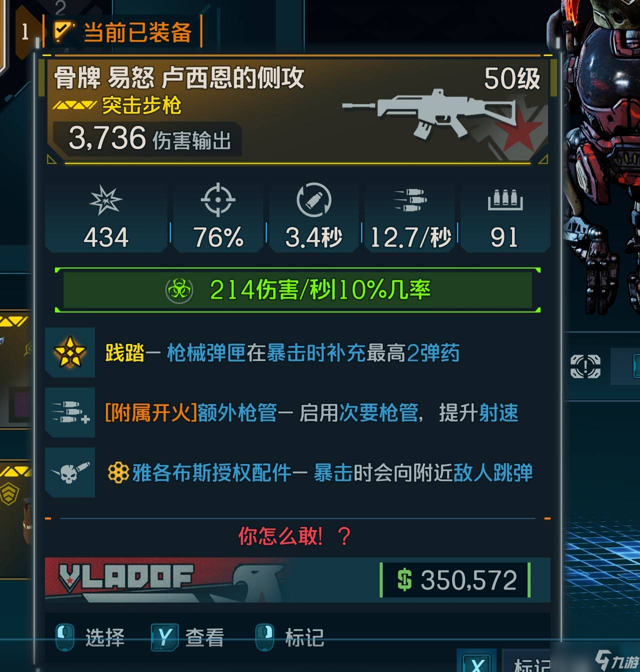Click the target reticle icon right side
The image size is (640, 672).
click(586, 366)
